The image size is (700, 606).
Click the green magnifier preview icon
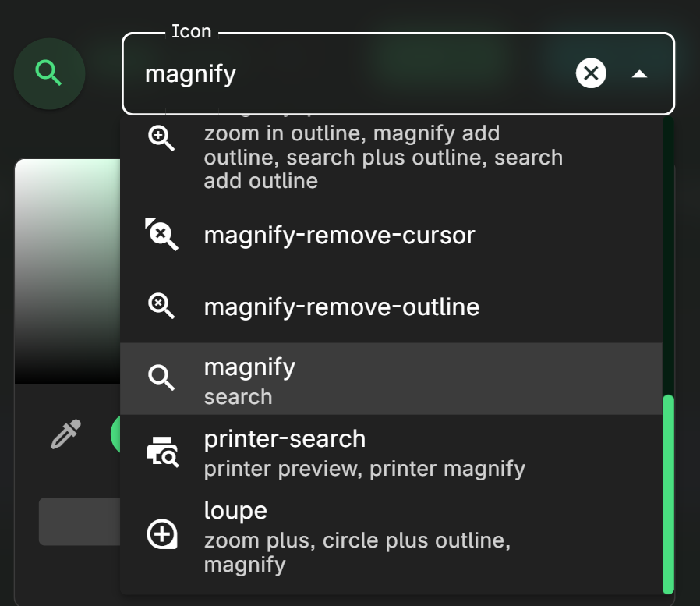48,73
